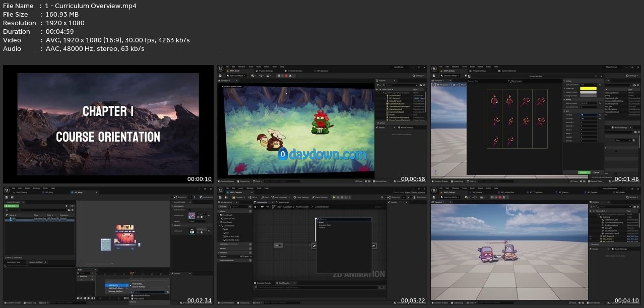Screen dimensions: 644x308
Task: Open the File menu in the 00:00:58 frame
Action: pyautogui.click(x=227, y=67)
